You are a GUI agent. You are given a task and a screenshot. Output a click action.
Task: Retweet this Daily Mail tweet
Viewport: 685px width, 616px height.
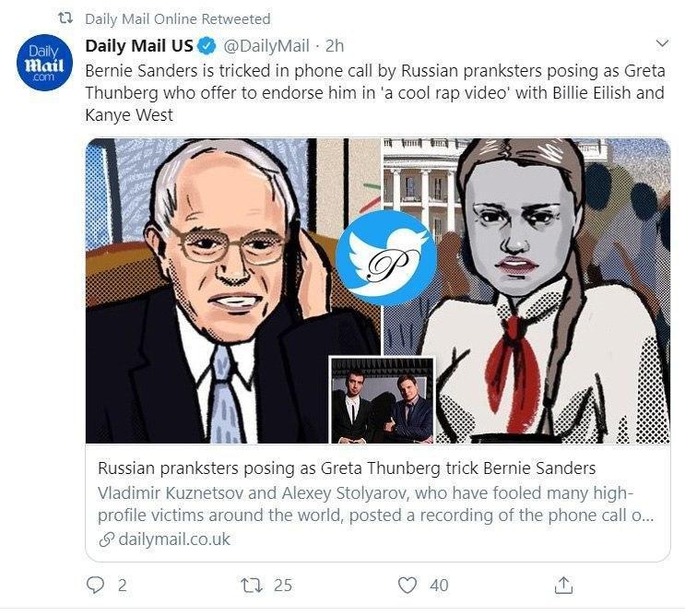point(249,584)
